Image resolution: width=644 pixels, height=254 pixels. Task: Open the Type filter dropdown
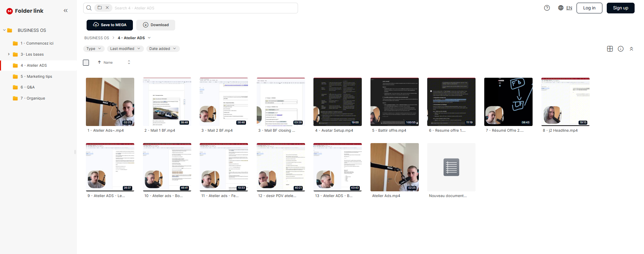click(x=94, y=49)
